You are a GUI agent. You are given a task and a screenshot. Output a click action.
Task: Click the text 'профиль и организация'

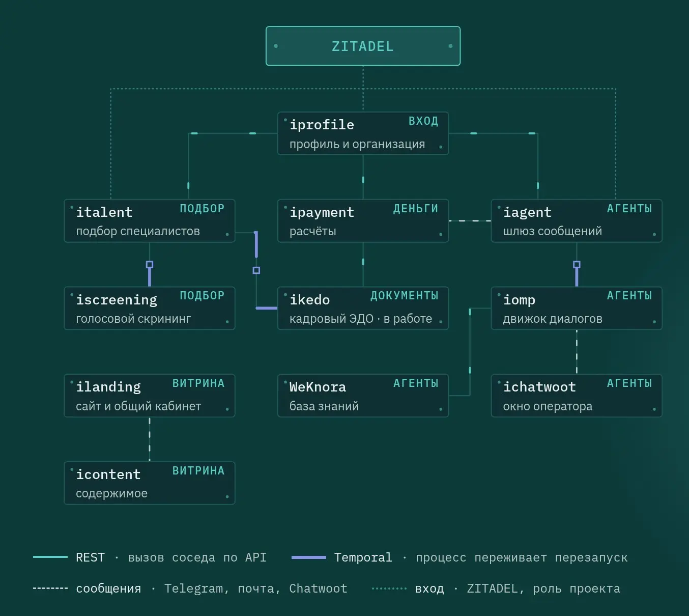(x=357, y=144)
